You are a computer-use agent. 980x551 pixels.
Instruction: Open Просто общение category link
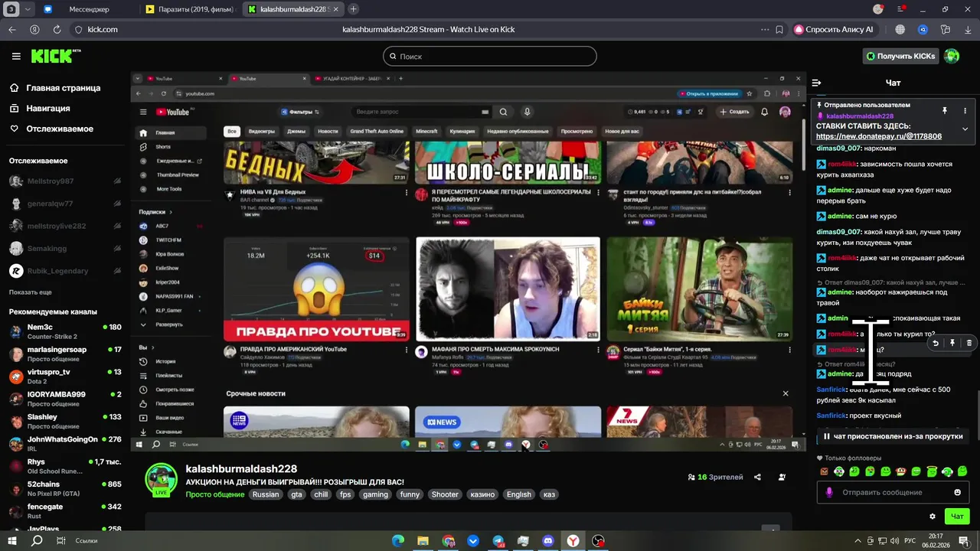[x=215, y=494]
